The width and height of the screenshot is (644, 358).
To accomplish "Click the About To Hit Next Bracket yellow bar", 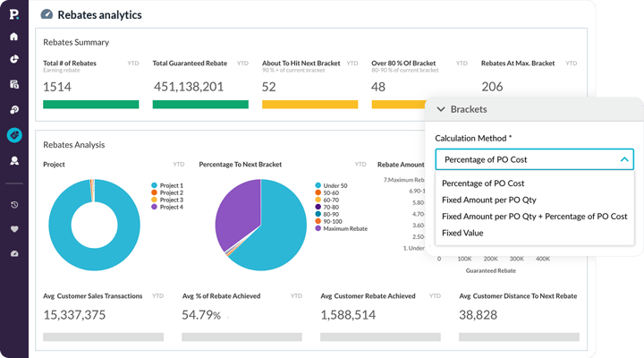I will pyautogui.click(x=310, y=105).
